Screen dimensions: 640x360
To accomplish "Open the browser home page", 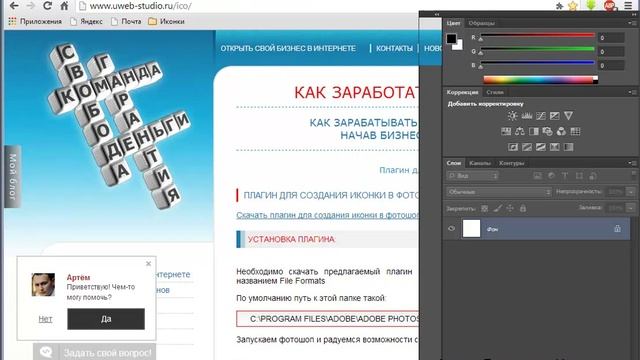I will pyautogui.click(x=64, y=6).
